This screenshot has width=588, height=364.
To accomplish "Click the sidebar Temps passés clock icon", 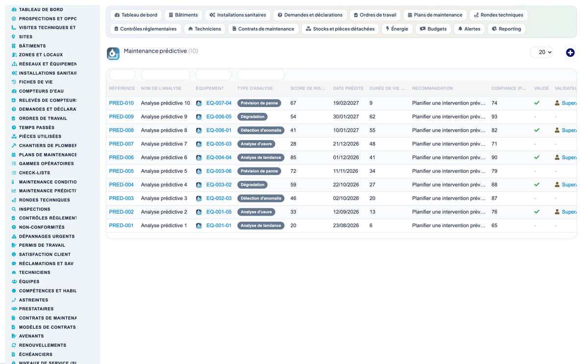I will pos(14,127).
